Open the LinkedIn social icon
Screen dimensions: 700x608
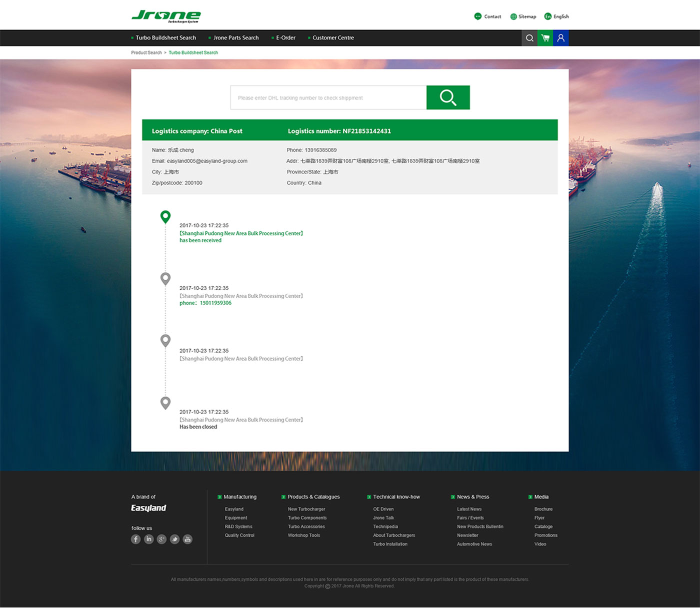148,539
